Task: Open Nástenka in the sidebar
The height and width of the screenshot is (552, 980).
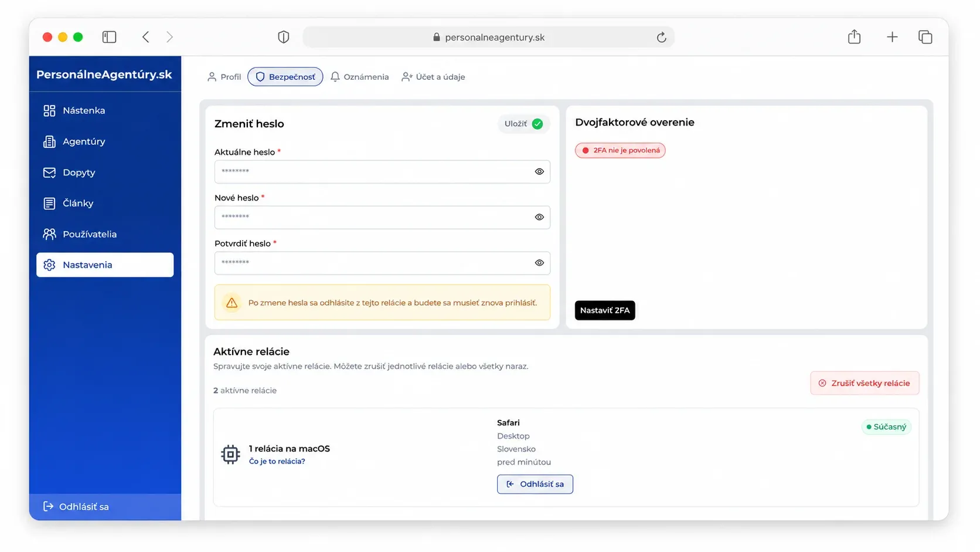Action: pyautogui.click(x=105, y=110)
